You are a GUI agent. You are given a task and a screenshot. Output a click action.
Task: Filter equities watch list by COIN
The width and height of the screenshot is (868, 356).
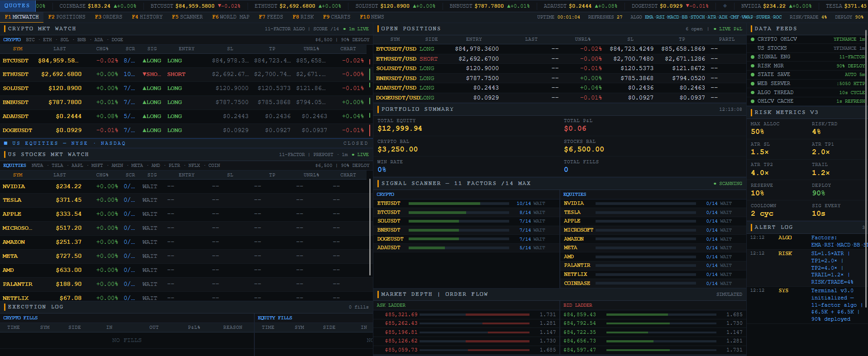pyautogui.click(x=214, y=166)
